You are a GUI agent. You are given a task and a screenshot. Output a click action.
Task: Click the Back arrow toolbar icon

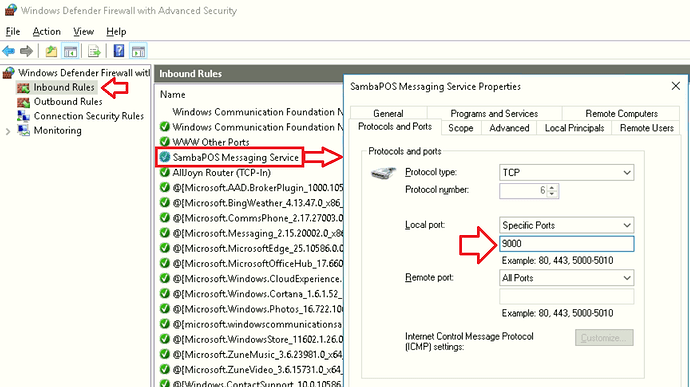tap(8, 52)
